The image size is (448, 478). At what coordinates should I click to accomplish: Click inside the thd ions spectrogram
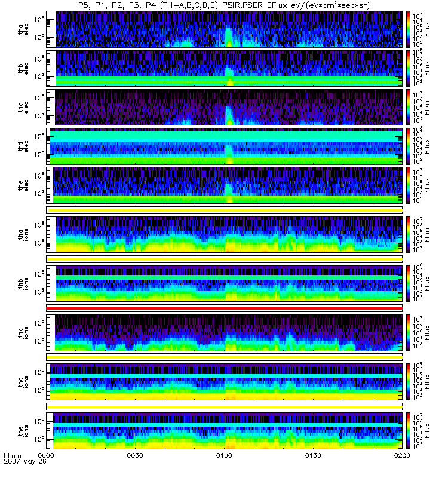point(226,382)
